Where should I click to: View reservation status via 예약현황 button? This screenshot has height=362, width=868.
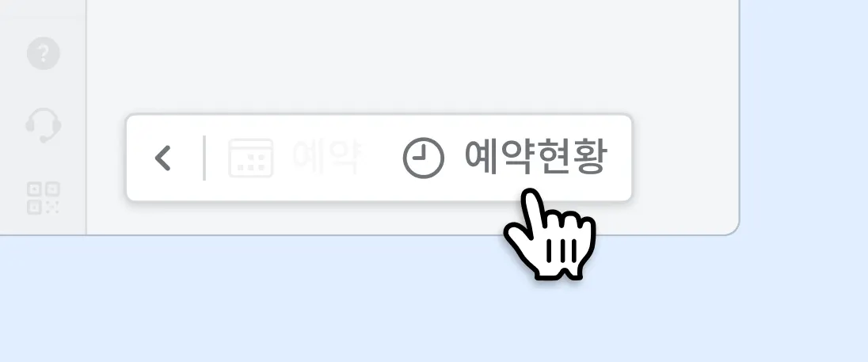point(505,158)
